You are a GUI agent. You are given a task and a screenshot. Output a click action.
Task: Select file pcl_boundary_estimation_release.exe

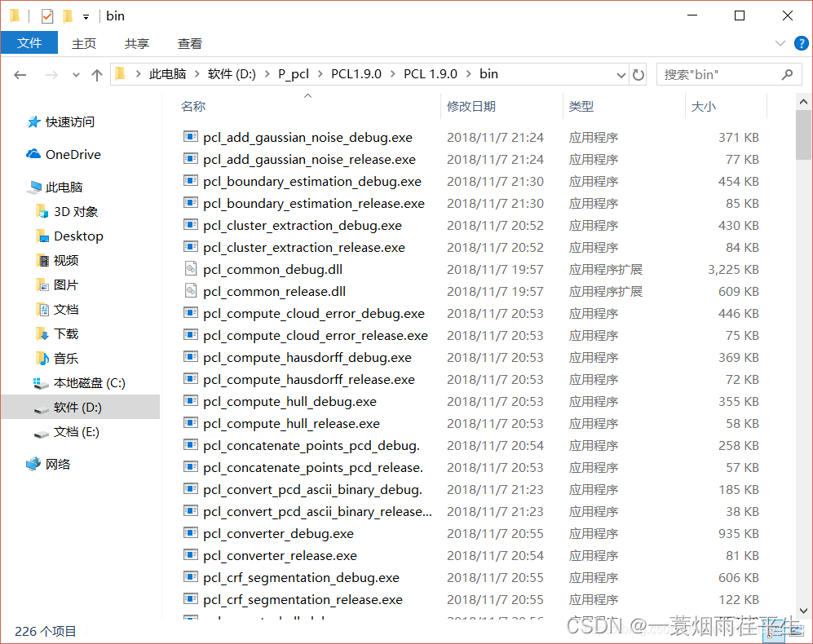pyautogui.click(x=314, y=204)
